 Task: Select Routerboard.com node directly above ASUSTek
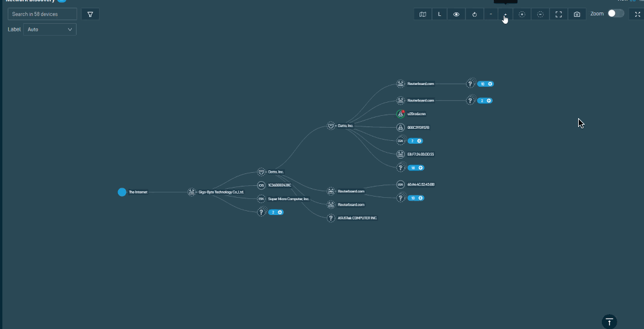pos(331,204)
